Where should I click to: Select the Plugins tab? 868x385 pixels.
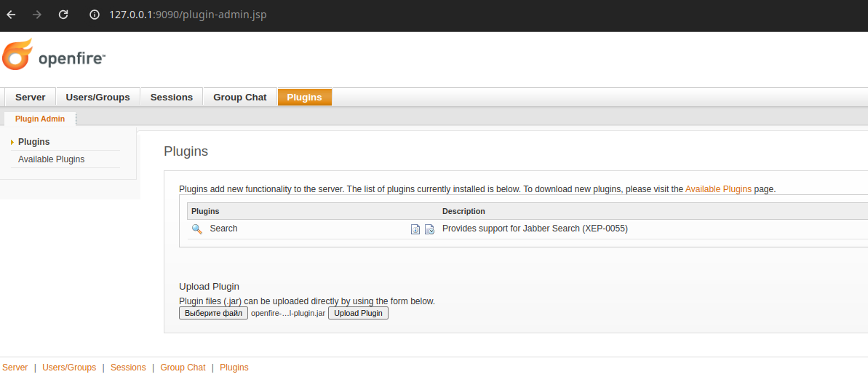pyautogui.click(x=304, y=97)
